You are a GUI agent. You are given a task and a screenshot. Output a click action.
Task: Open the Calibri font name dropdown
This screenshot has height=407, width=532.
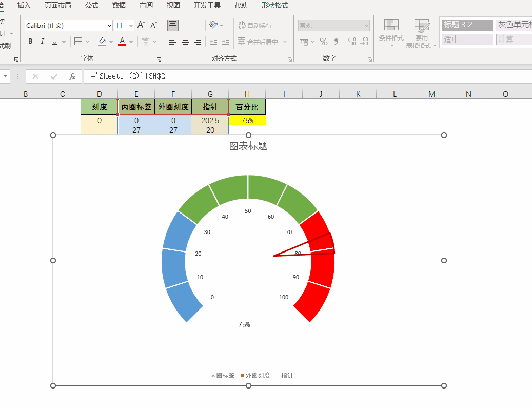[x=109, y=26]
